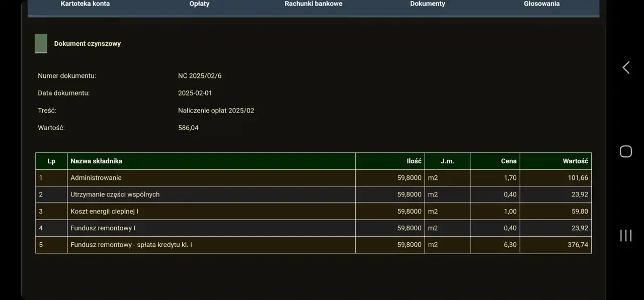Viewport: 644px width, 300px height.
Task: Open the Android recent apps button
Action: click(x=625, y=235)
